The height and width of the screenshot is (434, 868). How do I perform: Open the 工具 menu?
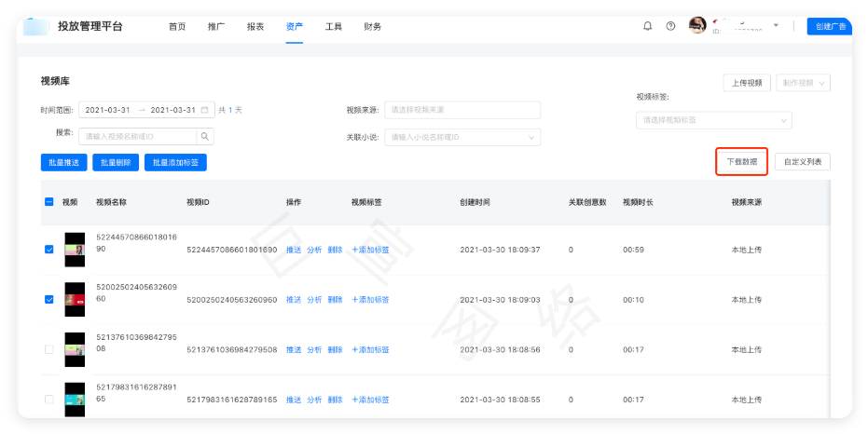coord(333,26)
